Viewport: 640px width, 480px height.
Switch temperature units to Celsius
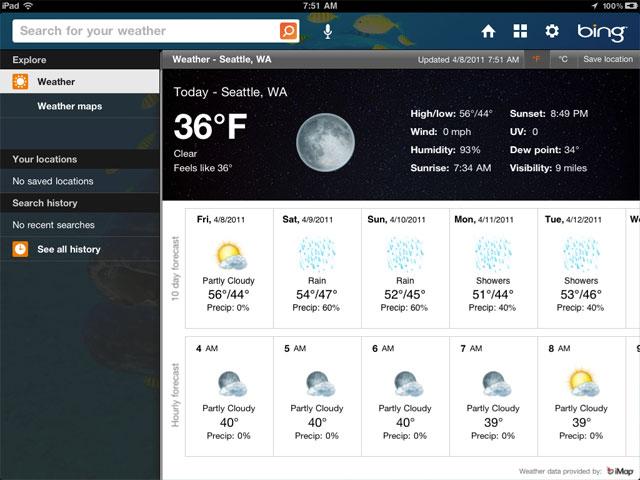563,59
